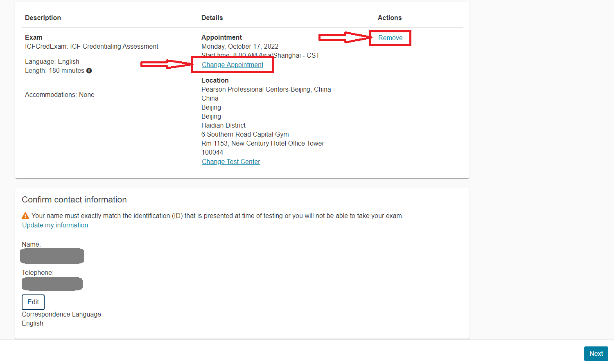Click the Details column header

pos(212,18)
